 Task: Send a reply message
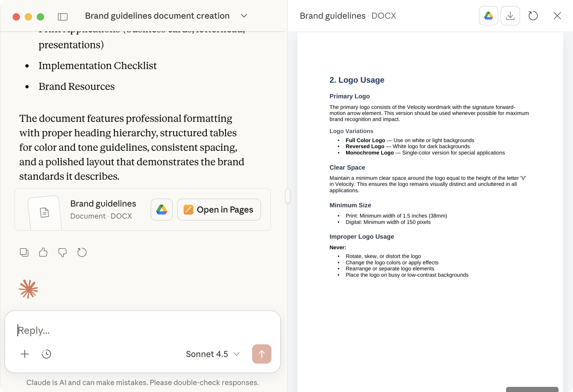point(261,354)
